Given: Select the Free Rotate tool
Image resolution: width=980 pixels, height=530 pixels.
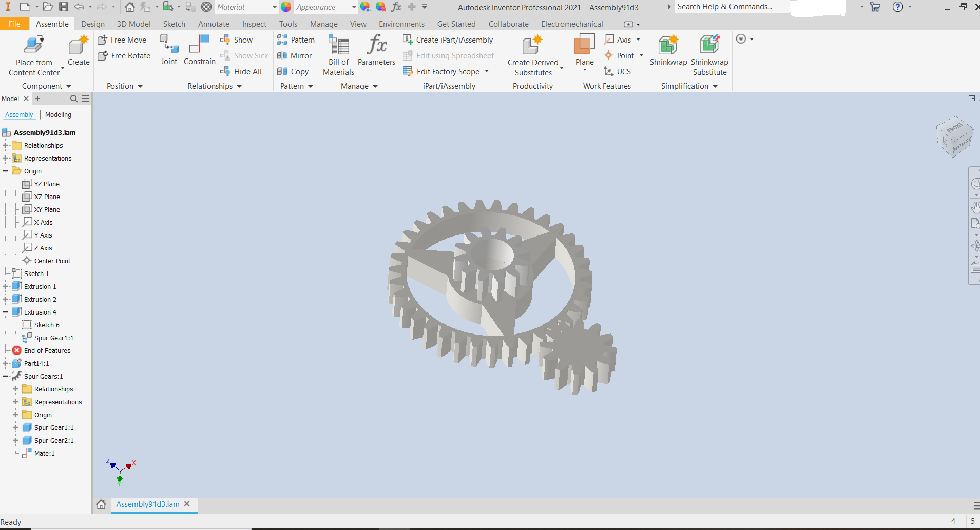Looking at the screenshot, I should [124, 55].
